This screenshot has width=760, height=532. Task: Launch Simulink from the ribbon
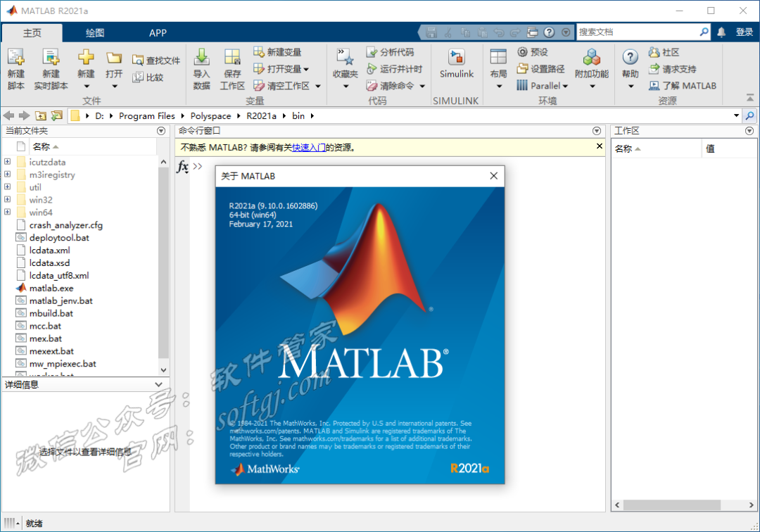[457, 63]
